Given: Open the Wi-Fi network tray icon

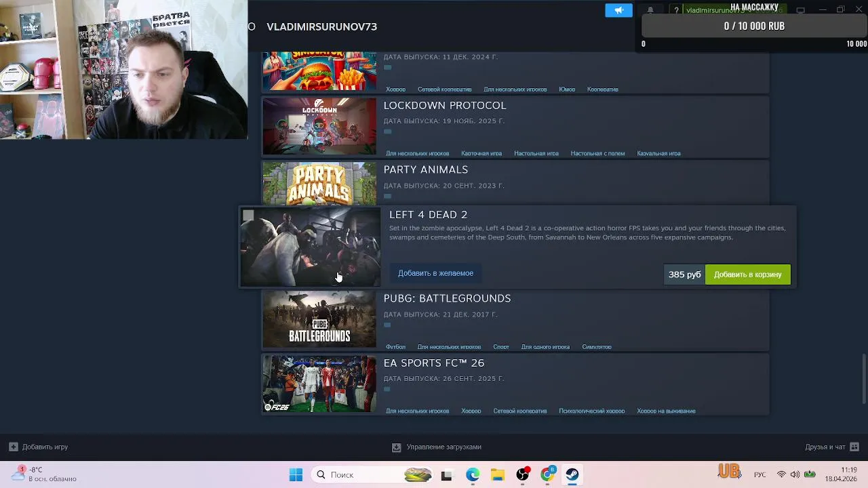Looking at the screenshot, I should [x=781, y=474].
